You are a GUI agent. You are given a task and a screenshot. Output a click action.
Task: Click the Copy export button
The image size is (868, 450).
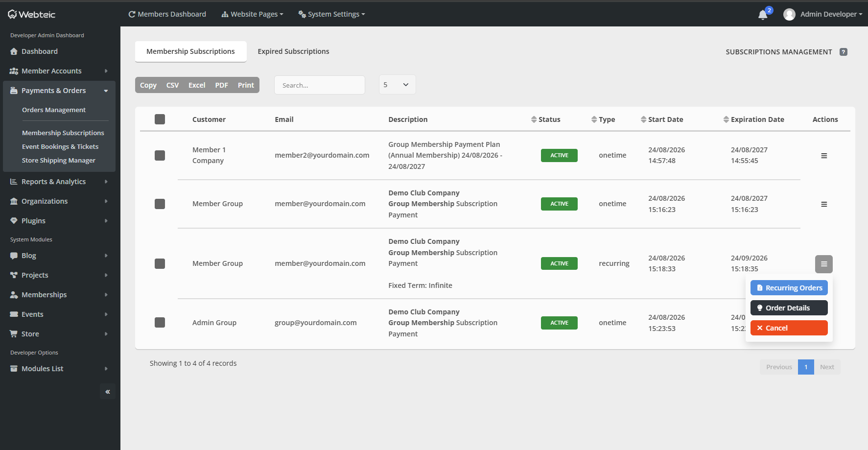[148, 85]
